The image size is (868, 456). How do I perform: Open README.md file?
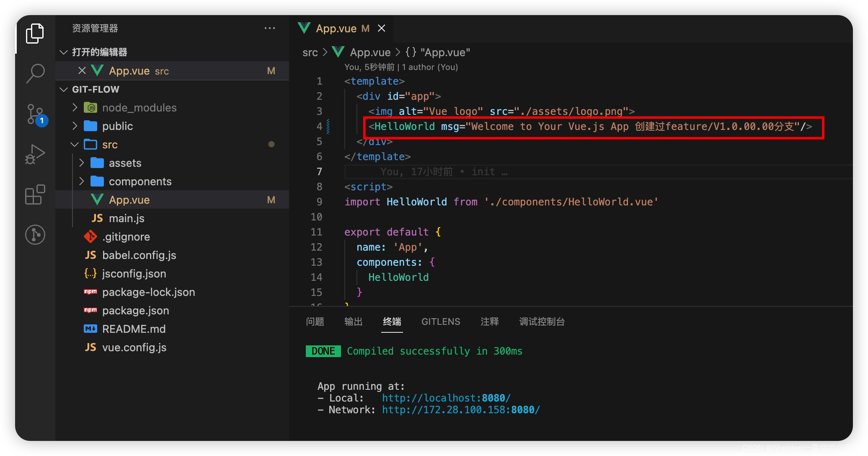[x=134, y=329]
